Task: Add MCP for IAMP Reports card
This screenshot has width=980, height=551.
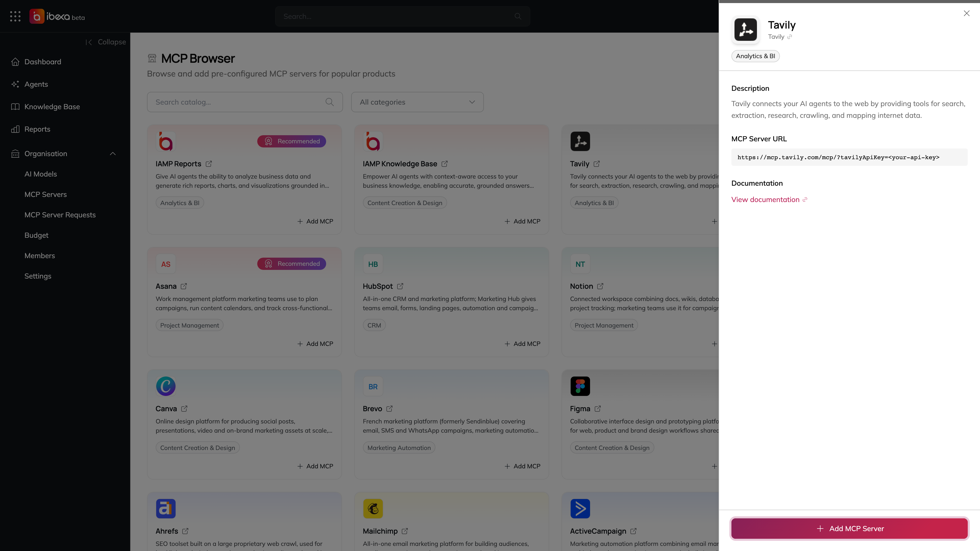Action: click(315, 221)
